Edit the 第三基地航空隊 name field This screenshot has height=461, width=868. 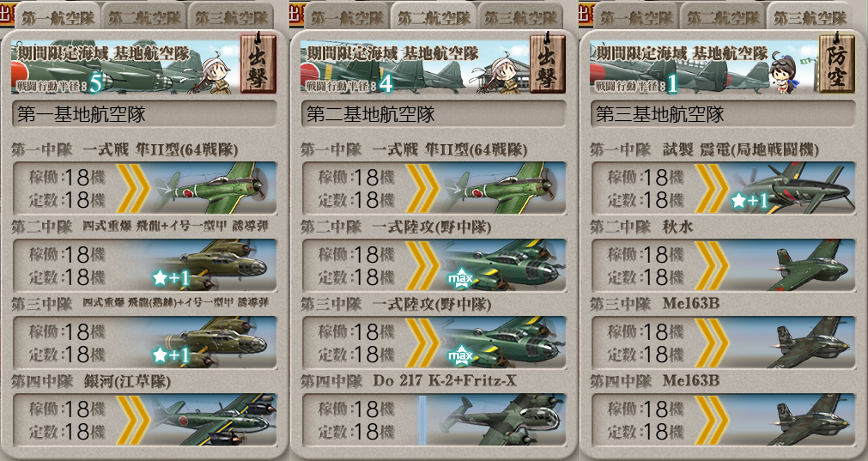(723, 114)
